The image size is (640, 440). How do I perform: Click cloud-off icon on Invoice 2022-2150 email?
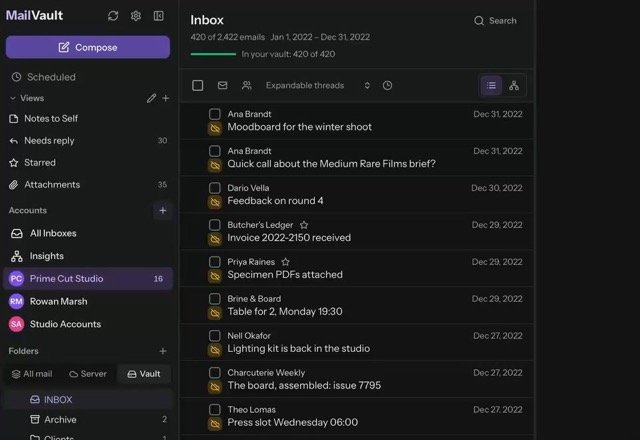(x=215, y=239)
